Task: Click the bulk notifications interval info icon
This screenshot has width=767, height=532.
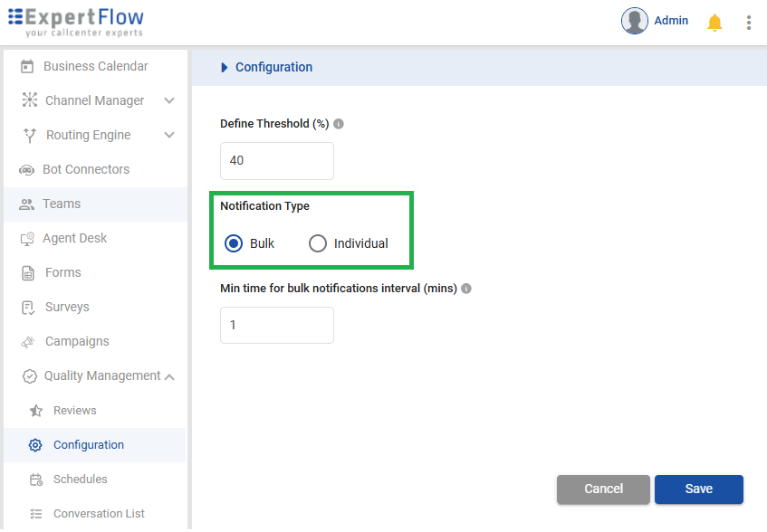Action: 466,289
